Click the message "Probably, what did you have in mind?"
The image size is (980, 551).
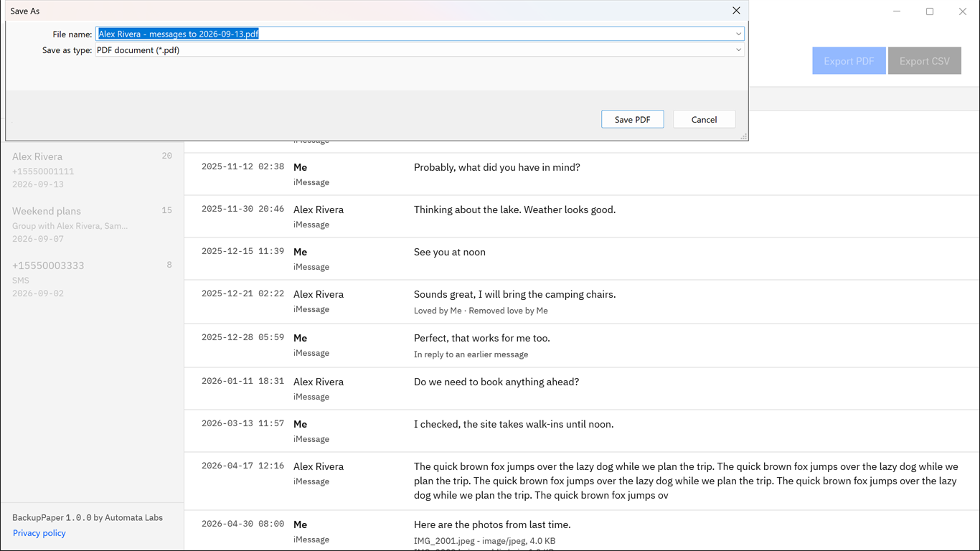[x=497, y=167]
